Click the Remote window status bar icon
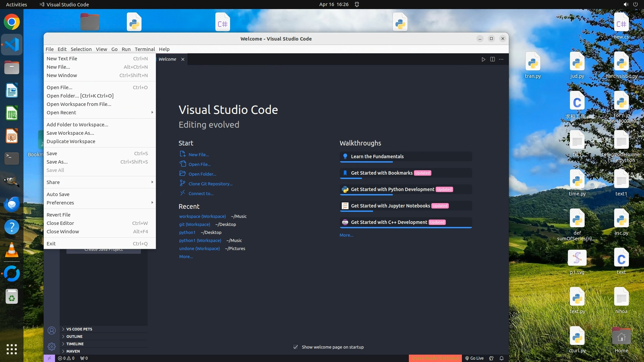This screenshot has width=644, height=362. (x=49, y=358)
